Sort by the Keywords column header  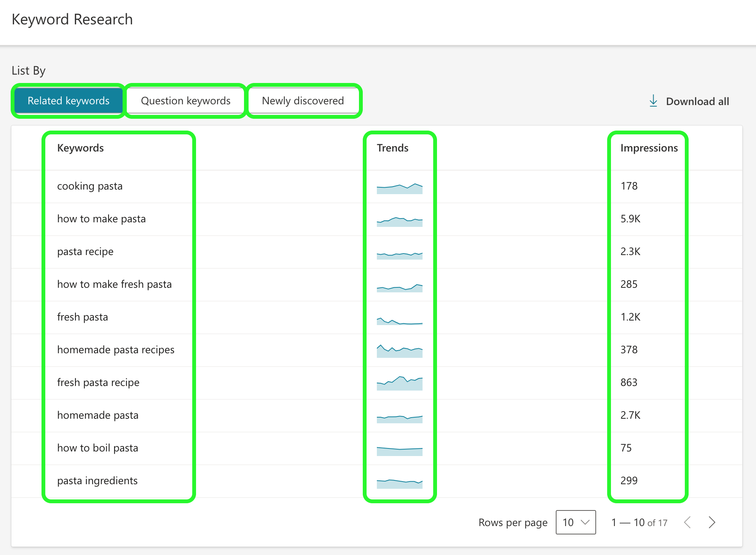click(80, 148)
